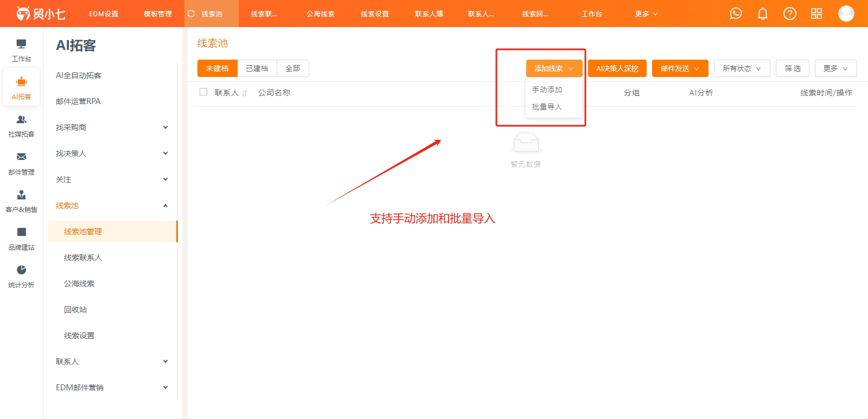This screenshot has width=868, height=419.
Task: Open the help question mark icon
Action: coord(790,14)
